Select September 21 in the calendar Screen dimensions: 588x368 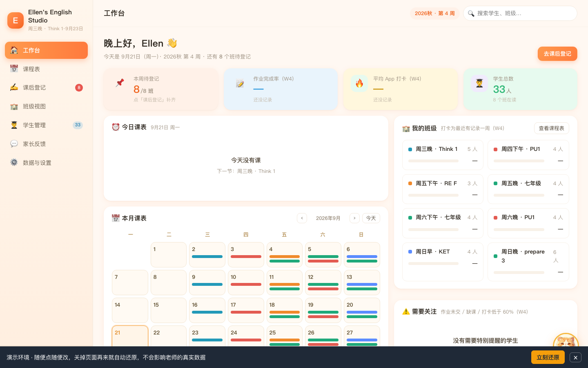click(130, 336)
